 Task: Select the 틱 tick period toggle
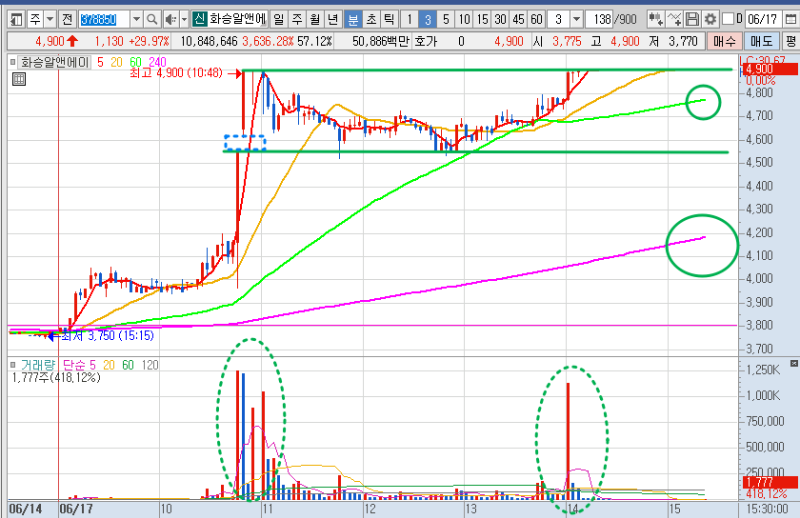click(389, 19)
